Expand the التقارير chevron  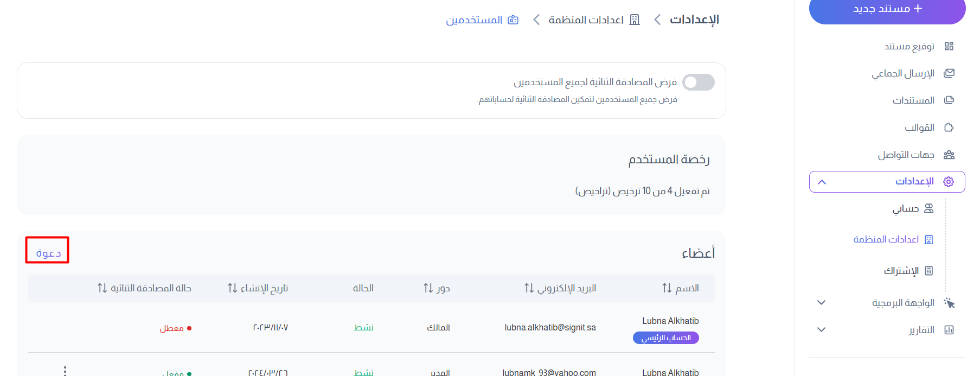click(x=822, y=330)
